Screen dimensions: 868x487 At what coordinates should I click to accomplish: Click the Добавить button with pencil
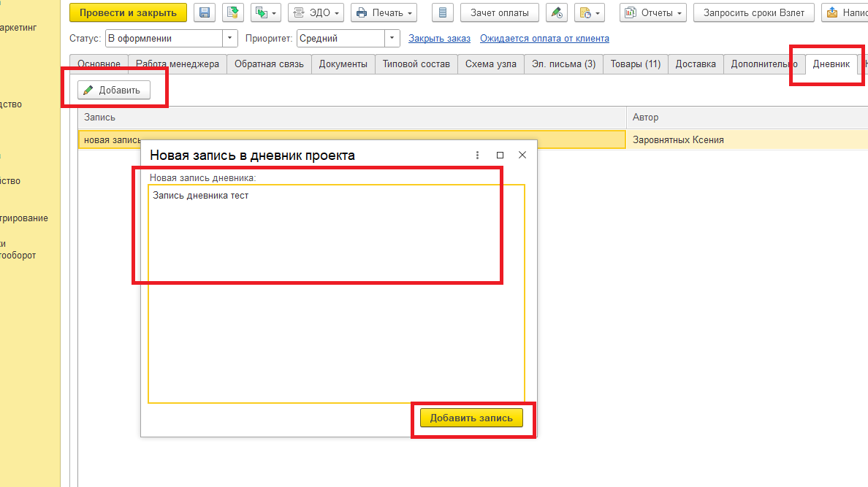114,91
